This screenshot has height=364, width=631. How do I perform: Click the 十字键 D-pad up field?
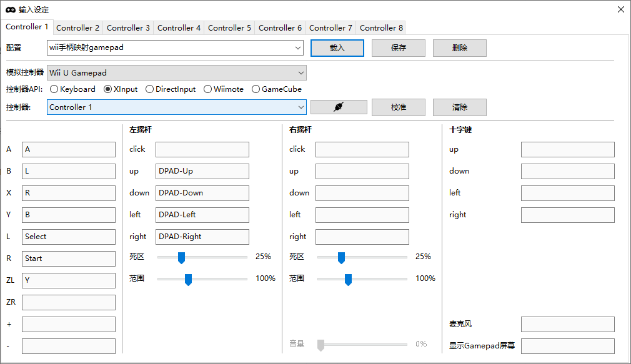(x=568, y=149)
